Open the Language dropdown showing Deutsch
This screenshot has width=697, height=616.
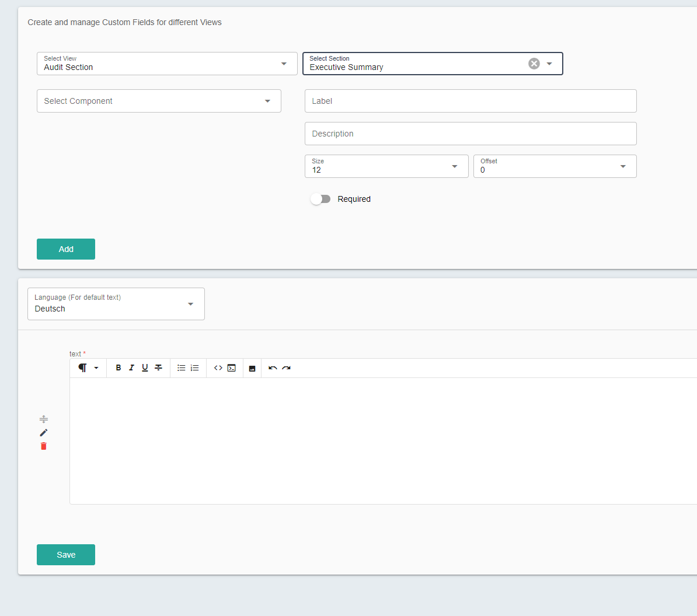click(x=116, y=304)
